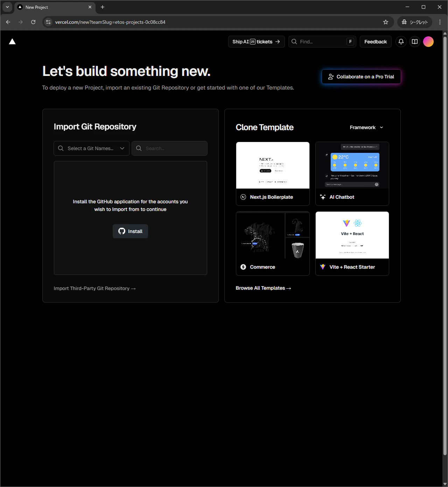Click the arrow on Ship AI tickets

(x=278, y=42)
